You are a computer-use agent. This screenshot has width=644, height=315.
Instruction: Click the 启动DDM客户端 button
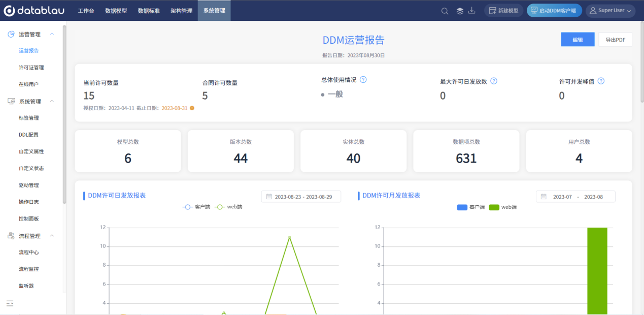[x=554, y=11]
